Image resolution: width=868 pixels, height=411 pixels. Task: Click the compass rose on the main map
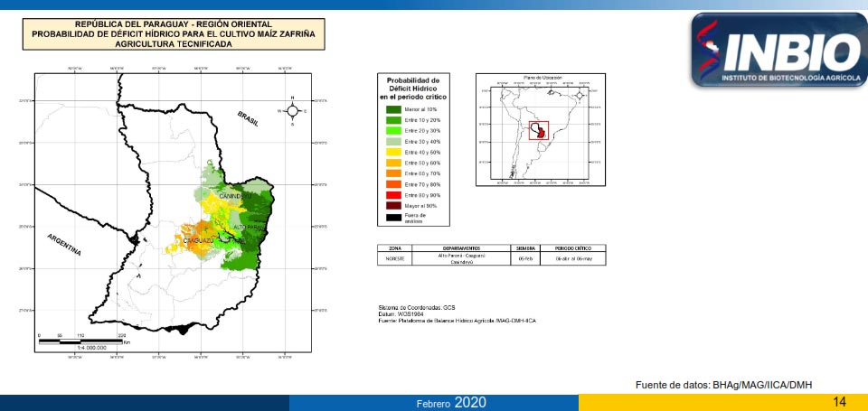pos(294,110)
